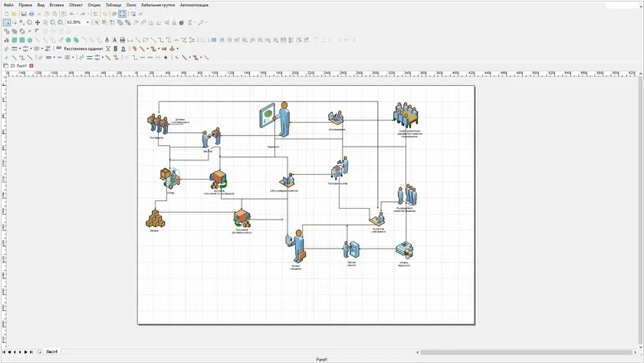
Task: Open the Кабельная группа menu
Action: (x=158, y=5)
